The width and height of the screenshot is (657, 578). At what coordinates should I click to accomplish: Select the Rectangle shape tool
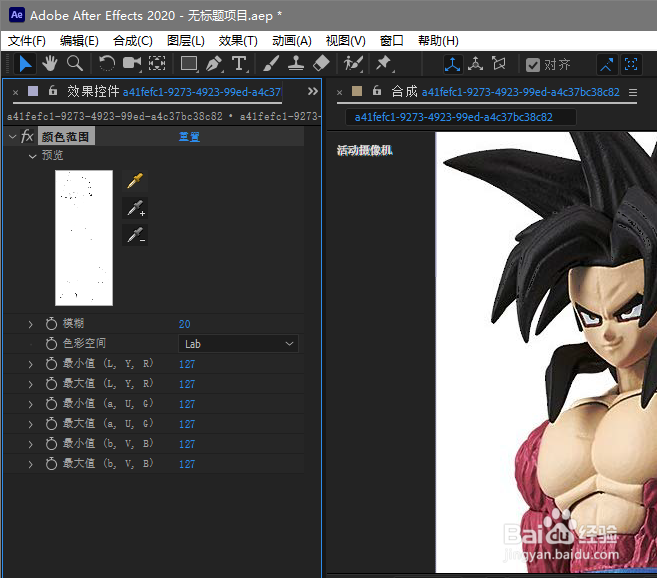[x=189, y=64]
